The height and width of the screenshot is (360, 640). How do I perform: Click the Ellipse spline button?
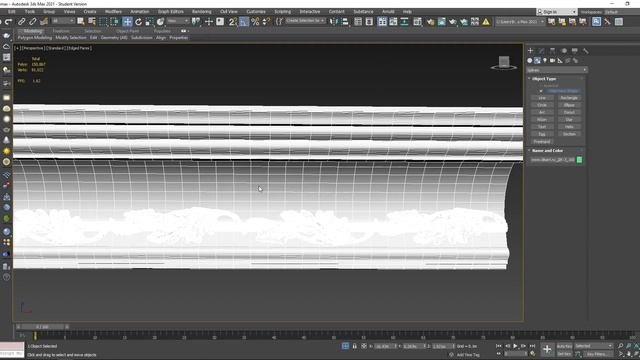point(569,105)
